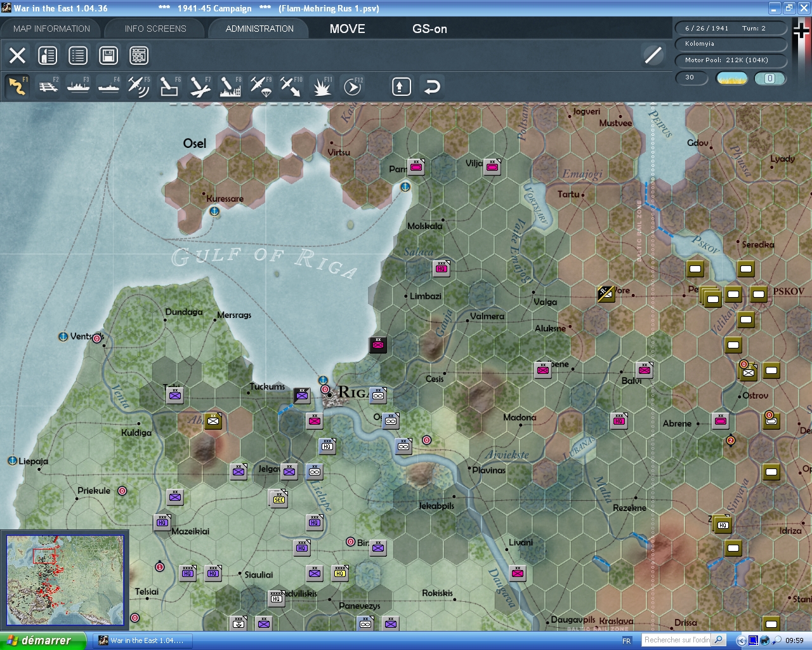Select the purple HQ counter near Mazeikiai
This screenshot has width=812, height=650.
[x=162, y=522]
